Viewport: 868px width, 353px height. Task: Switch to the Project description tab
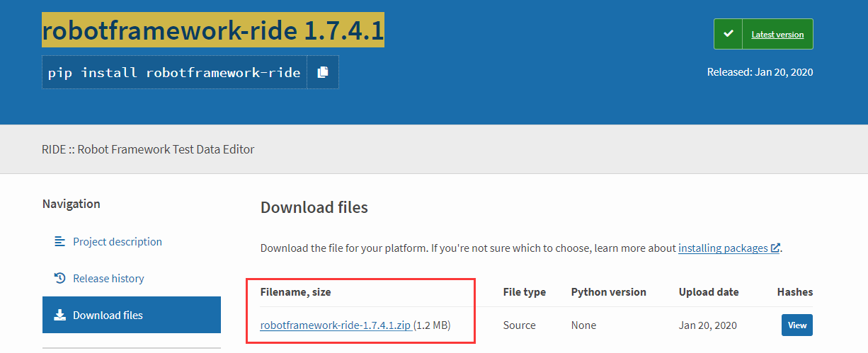(118, 242)
